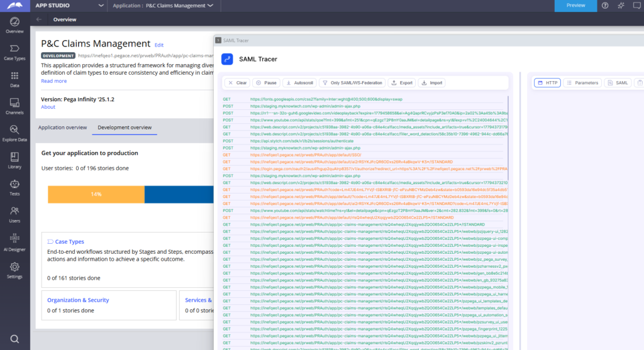Screen dimensions: 644x350
Task: Click the Pega logo icon
Action: click(15, 5)
